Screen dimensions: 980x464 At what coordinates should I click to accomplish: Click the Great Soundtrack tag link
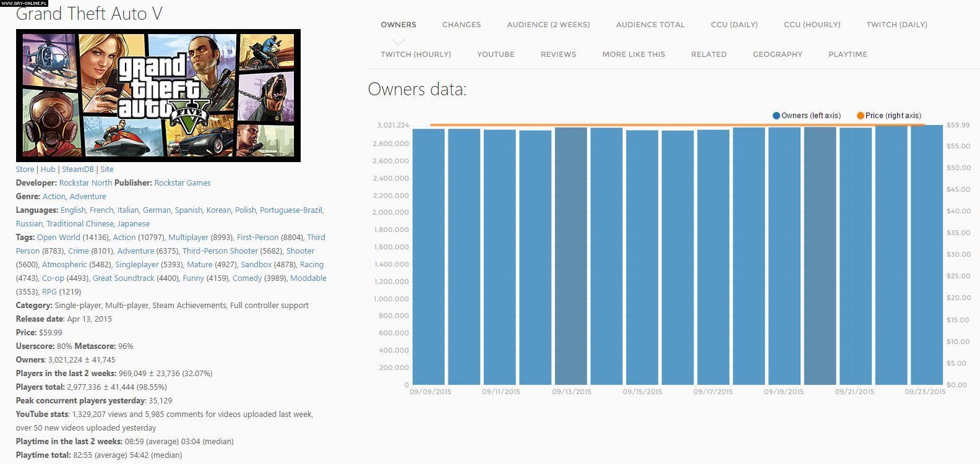click(x=123, y=278)
